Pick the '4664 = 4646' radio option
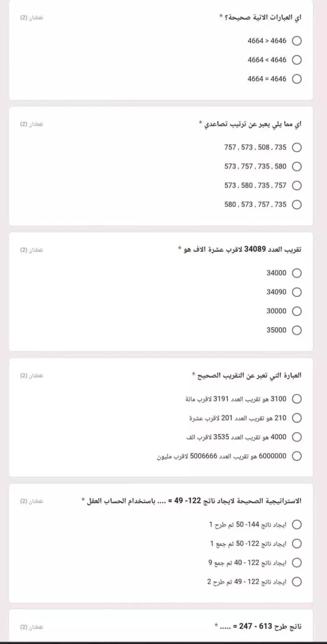Viewport: 327px width, 644px height. pyautogui.click(x=296, y=79)
